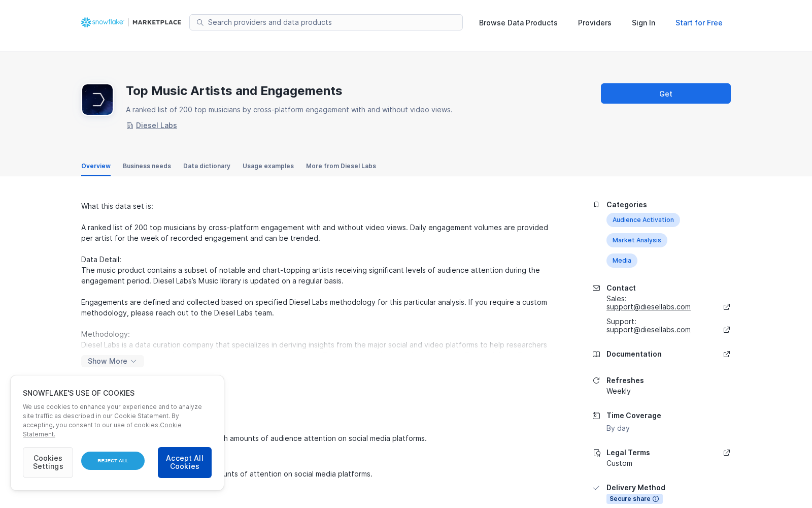
Task: Select the Market Analysis category tag
Action: pyautogui.click(x=637, y=240)
